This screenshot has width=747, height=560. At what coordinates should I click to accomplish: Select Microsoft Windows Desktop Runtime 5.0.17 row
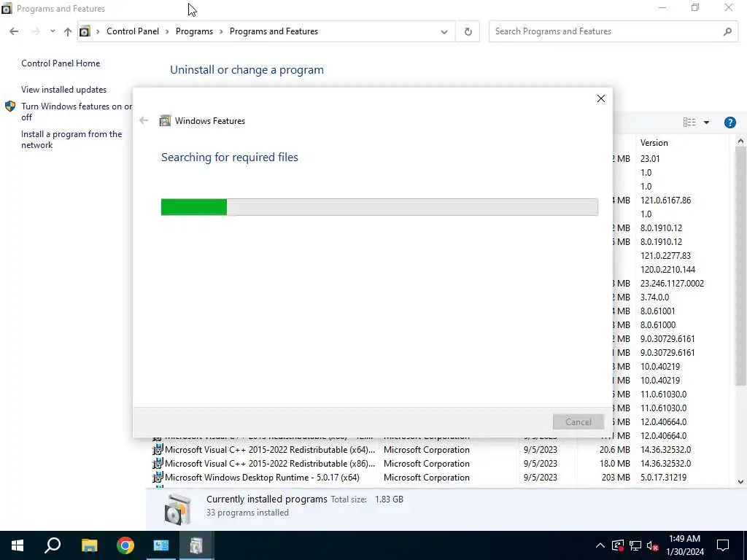439,477
